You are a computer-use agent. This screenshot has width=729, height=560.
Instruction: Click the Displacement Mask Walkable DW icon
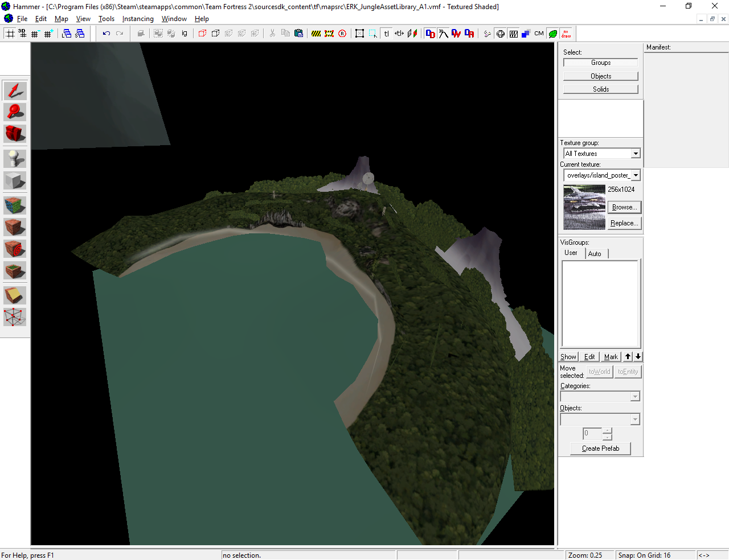456,34
